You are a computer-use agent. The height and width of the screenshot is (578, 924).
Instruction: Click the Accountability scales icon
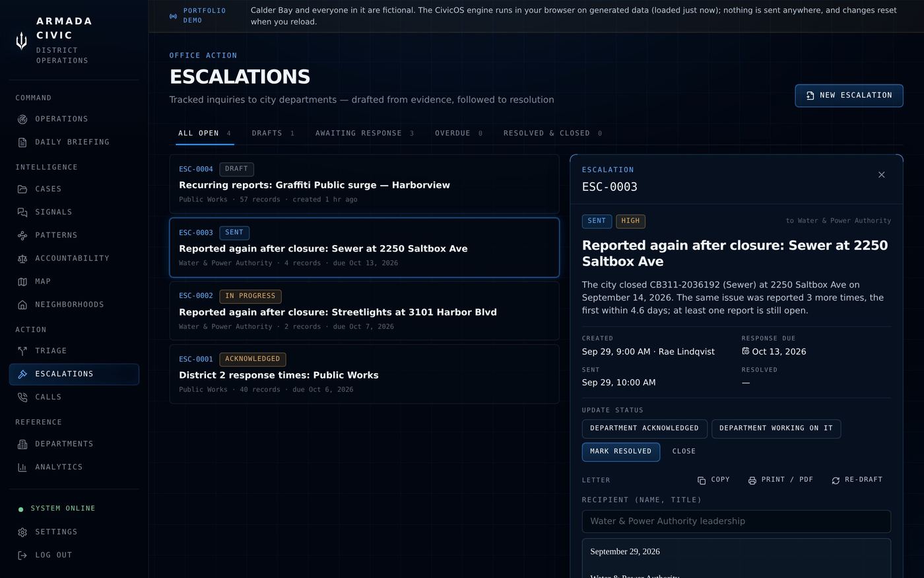coord(22,259)
